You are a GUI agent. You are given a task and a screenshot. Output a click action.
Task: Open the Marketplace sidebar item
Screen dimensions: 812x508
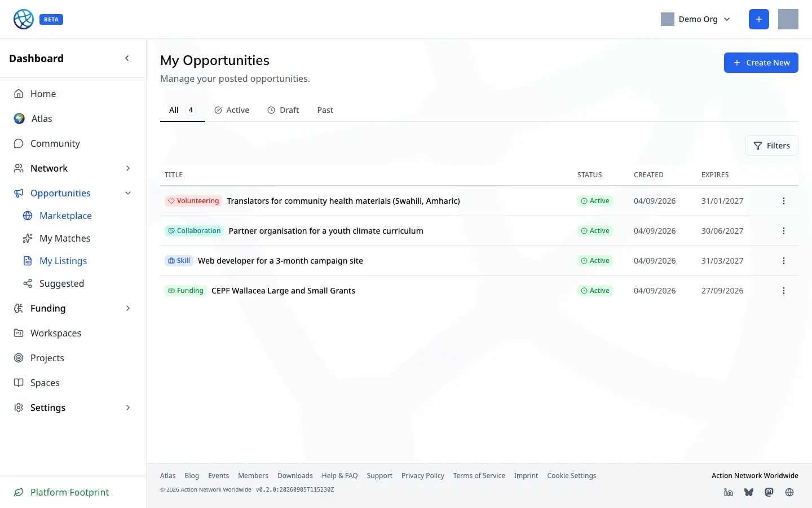pyautogui.click(x=78, y=216)
